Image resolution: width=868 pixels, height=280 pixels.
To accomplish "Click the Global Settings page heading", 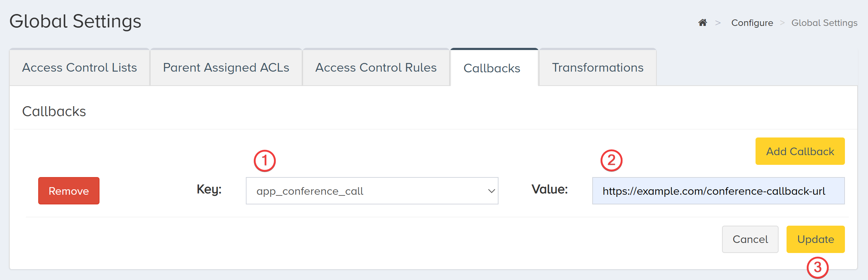I will (76, 21).
